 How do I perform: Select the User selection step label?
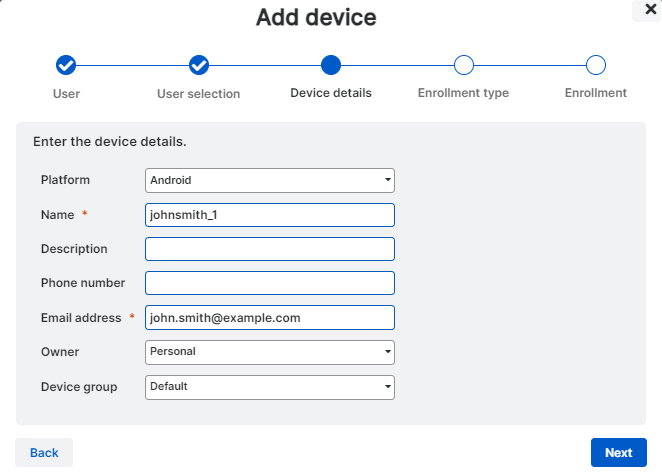click(199, 94)
